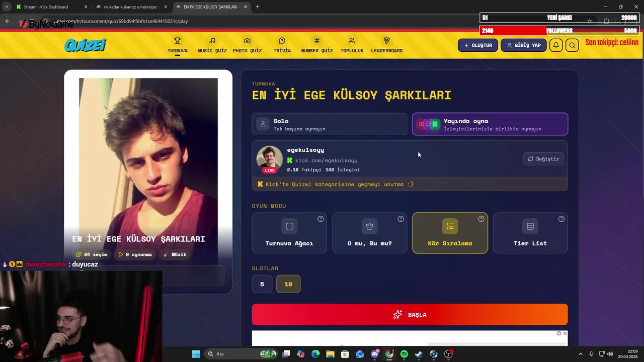
Task: Open a new browser tab
Action: point(258,7)
